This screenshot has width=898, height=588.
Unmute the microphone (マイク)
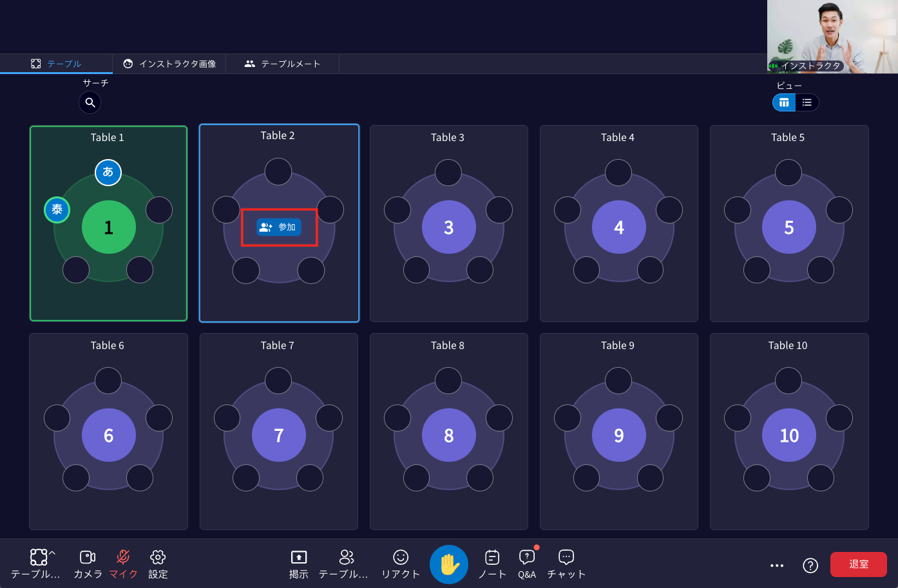pyautogui.click(x=123, y=564)
